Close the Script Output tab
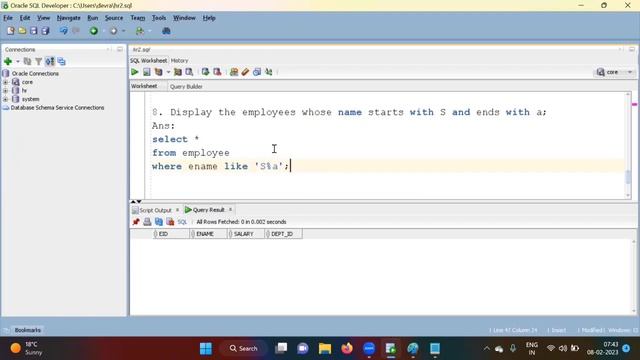The image size is (640, 360). pos(177,210)
